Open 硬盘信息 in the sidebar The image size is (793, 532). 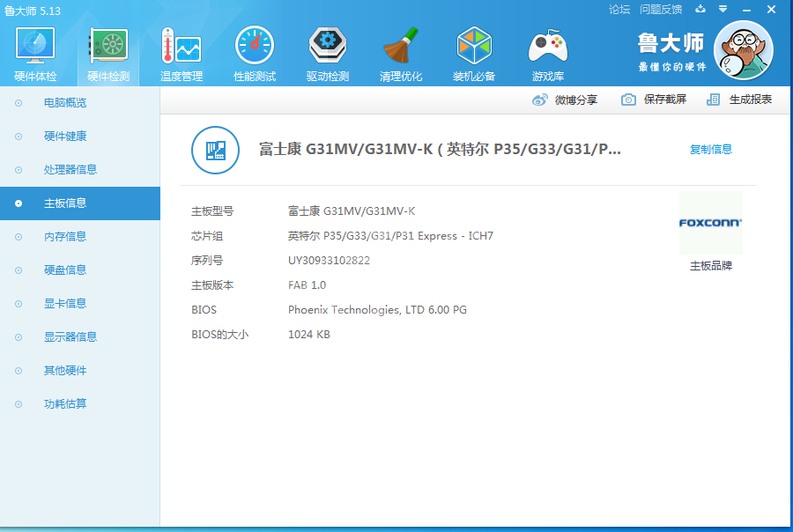[80, 270]
